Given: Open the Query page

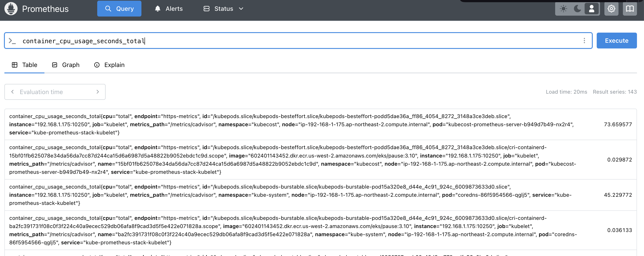Looking at the screenshot, I should point(119,9).
